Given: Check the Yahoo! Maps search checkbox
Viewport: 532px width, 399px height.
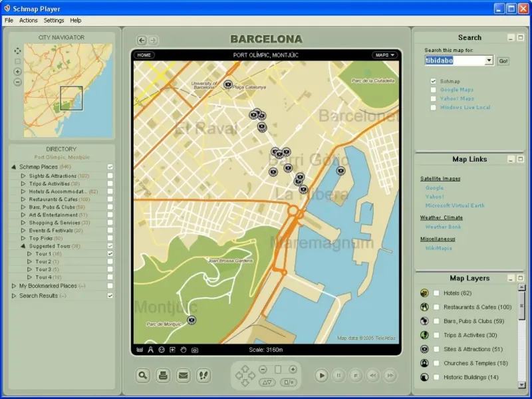Looking at the screenshot, I should point(433,98).
